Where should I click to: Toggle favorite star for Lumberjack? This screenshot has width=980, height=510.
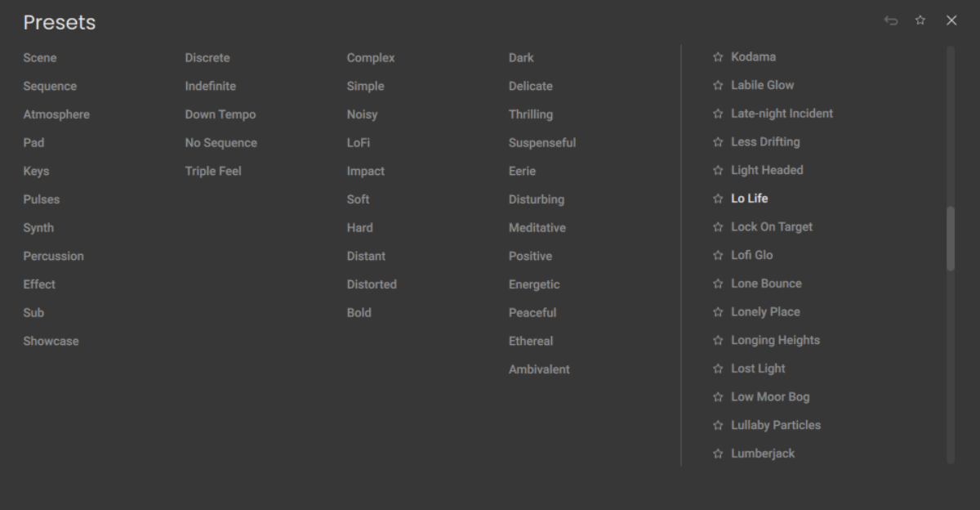718,454
